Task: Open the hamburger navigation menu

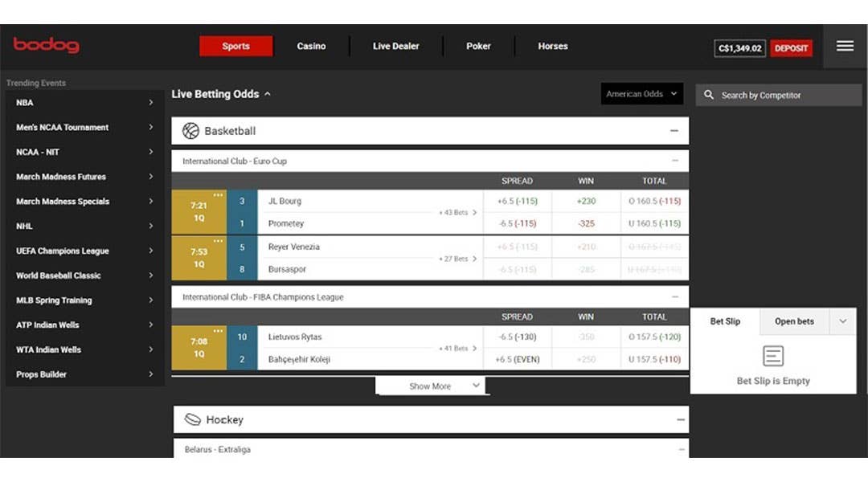Action: point(844,46)
